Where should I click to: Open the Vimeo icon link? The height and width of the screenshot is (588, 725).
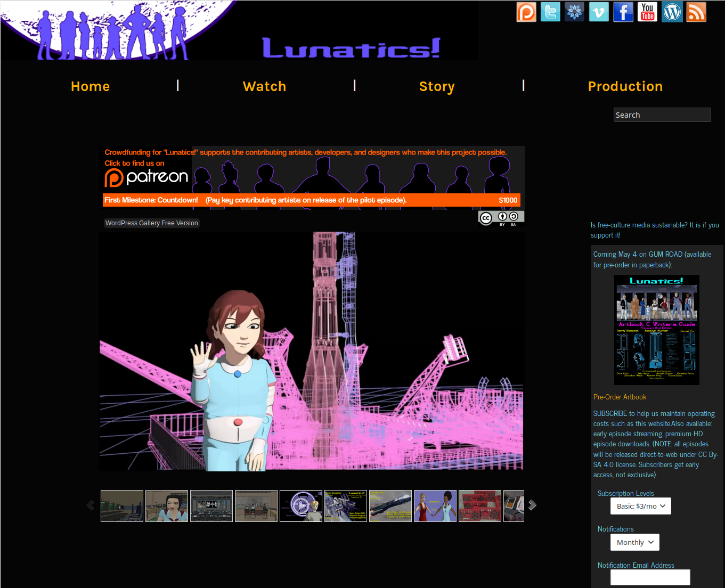(599, 12)
